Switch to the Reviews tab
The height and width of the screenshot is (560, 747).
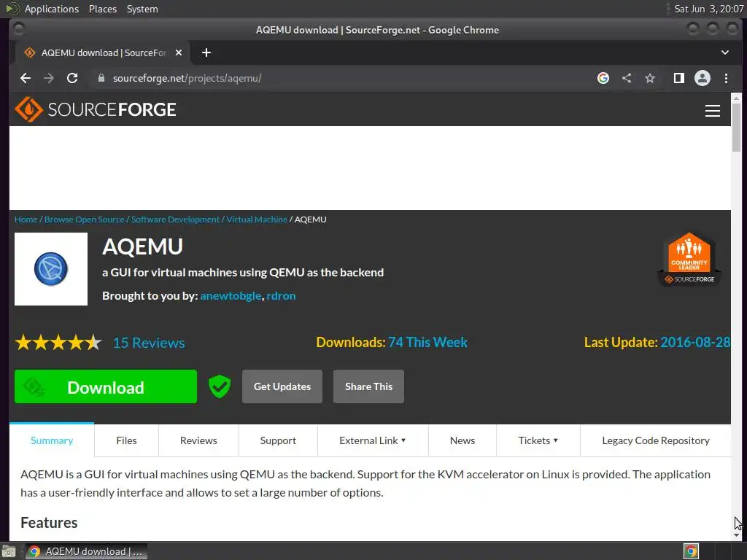pos(198,440)
